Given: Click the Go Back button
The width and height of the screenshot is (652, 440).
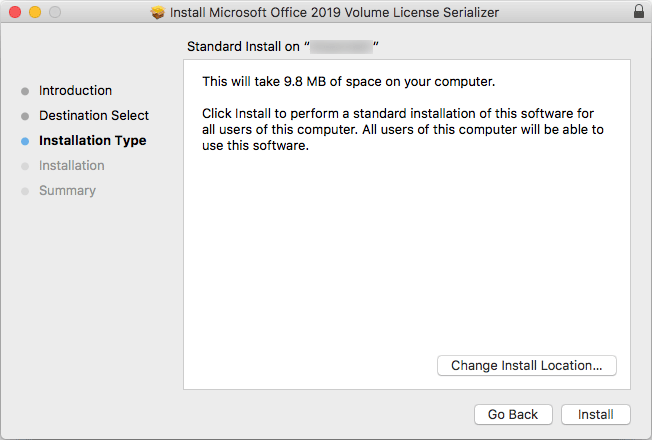Looking at the screenshot, I should point(513,414).
